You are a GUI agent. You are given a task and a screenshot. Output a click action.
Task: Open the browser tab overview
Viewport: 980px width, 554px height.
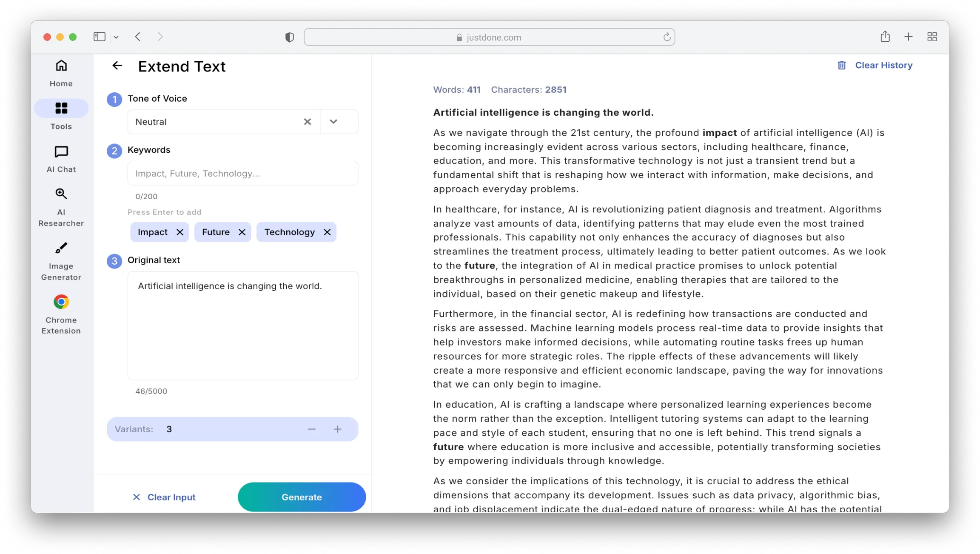click(x=932, y=37)
